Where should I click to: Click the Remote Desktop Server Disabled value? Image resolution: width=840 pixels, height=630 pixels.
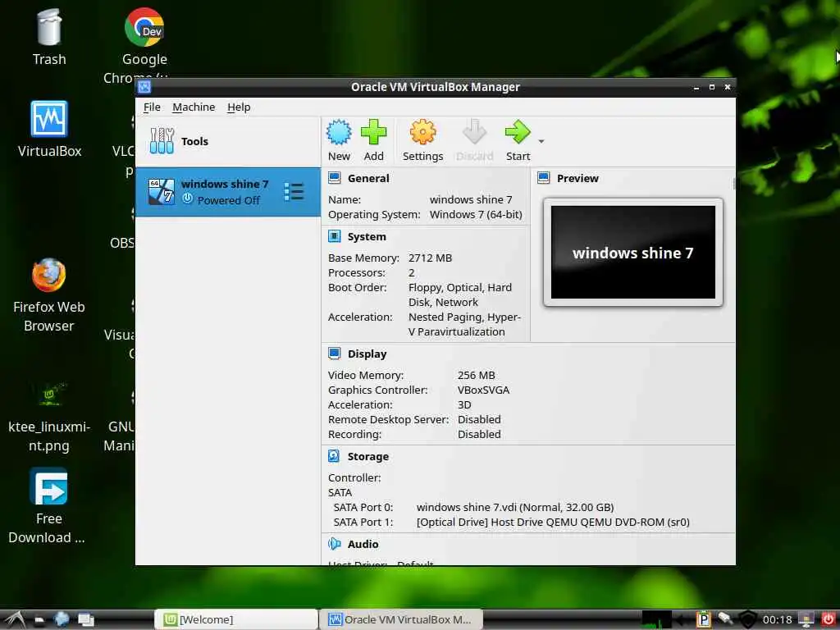coord(479,420)
